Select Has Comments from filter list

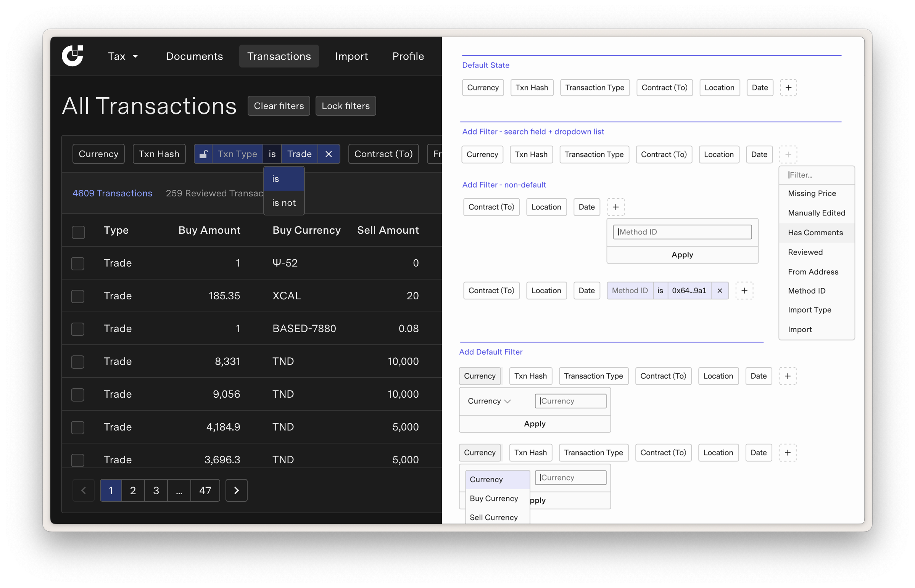point(815,233)
